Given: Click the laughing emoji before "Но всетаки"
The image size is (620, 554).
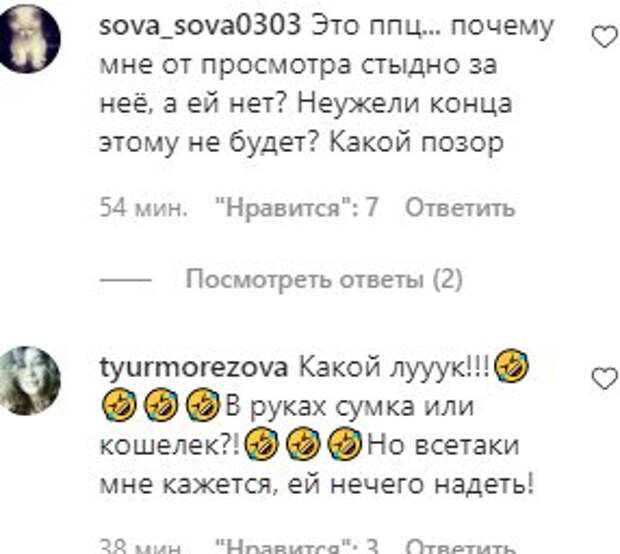Looking at the screenshot, I should click(x=345, y=444).
